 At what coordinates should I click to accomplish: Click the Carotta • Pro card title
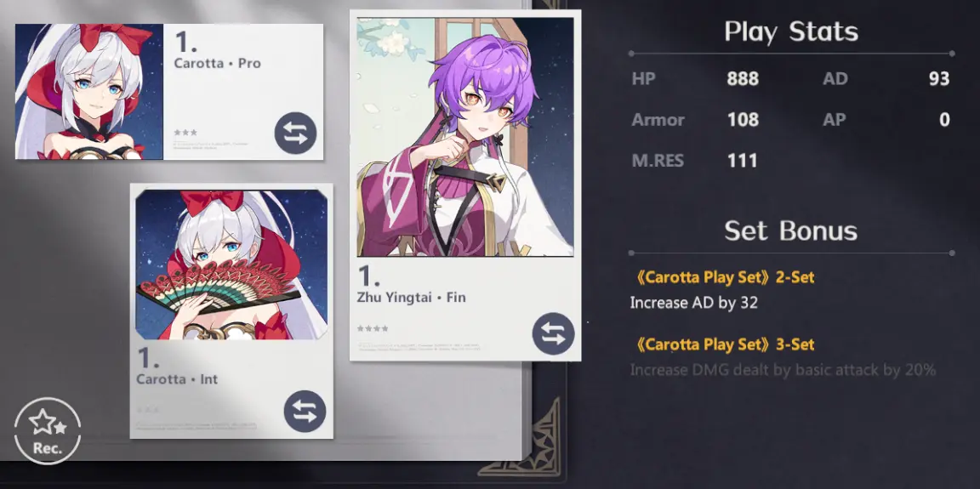tap(218, 63)
